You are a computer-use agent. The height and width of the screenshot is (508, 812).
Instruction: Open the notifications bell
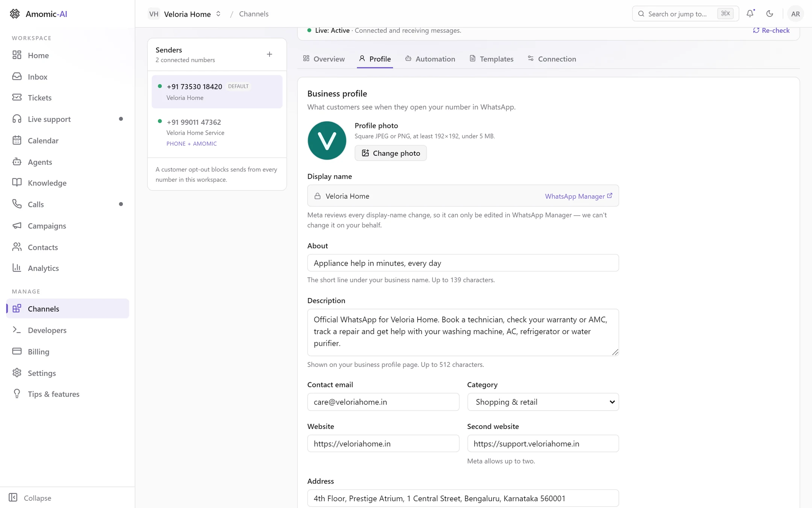tap(750, 14)
